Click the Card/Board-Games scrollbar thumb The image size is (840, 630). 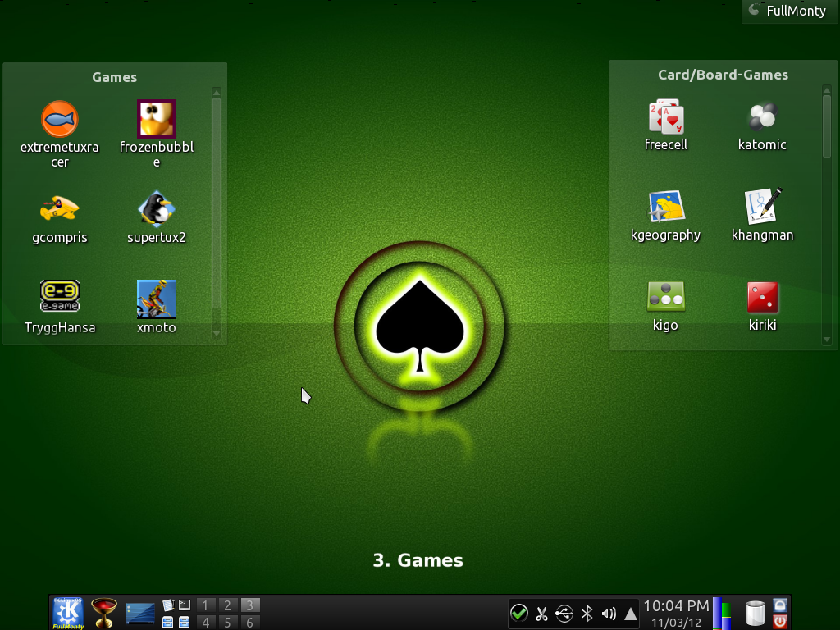827,126
